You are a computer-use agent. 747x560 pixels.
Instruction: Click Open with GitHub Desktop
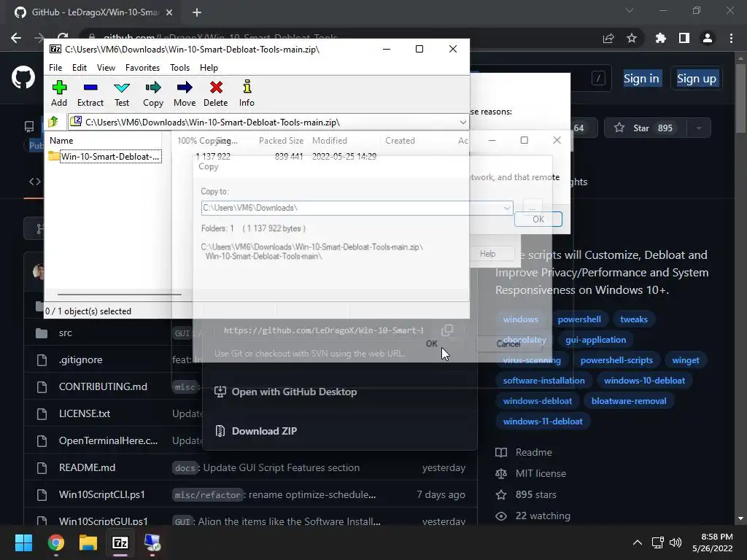pos(285,392)
